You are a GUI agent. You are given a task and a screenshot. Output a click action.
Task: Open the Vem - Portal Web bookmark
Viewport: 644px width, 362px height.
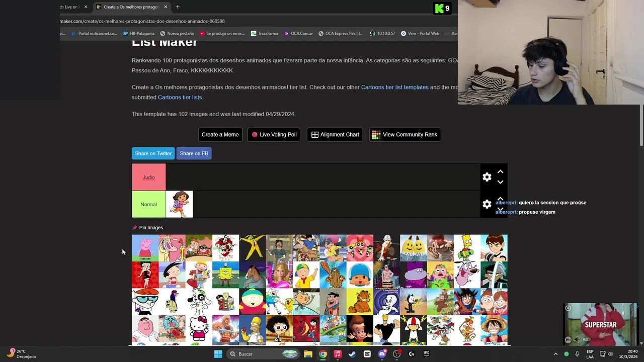pos(420,34)
